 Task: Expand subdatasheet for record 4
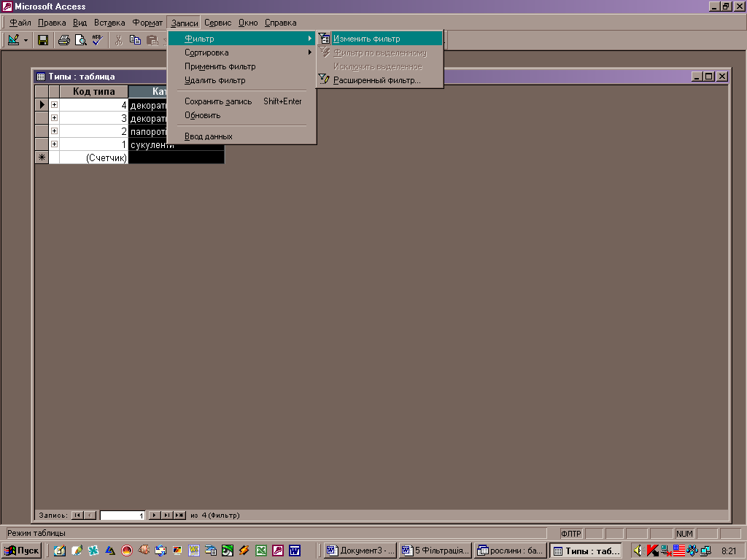click(x=54, y=105)
